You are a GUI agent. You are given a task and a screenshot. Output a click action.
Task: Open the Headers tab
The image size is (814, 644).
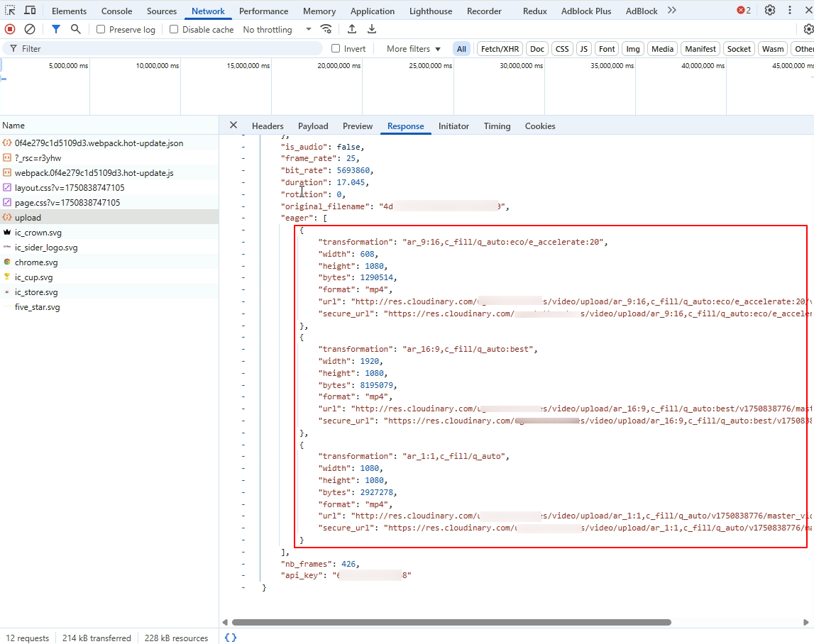tap(268, 126)
